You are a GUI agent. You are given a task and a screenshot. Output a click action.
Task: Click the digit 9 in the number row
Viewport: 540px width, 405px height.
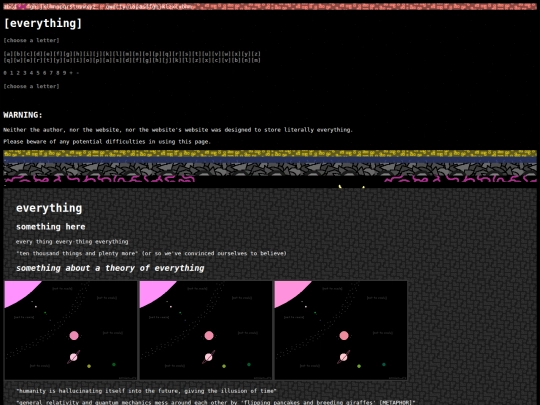[x=64, y=73]
